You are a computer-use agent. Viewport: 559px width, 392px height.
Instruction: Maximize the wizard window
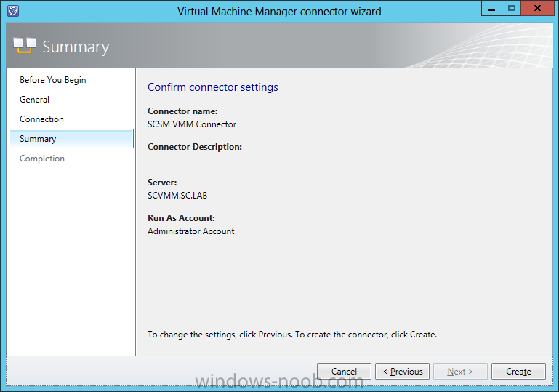511,8
